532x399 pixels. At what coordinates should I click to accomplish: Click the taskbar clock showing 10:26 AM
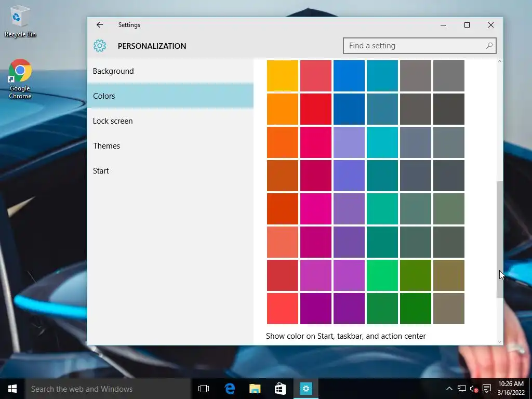pos(511,389)
